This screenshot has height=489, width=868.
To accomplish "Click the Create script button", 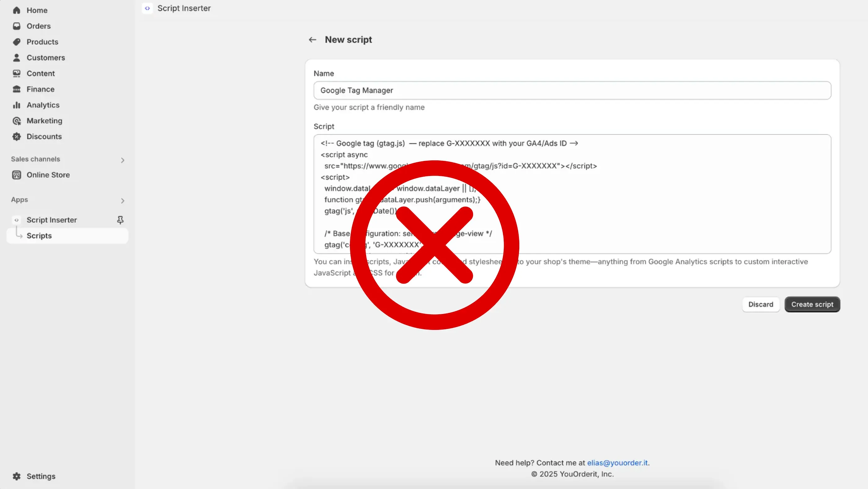I will point(812,304).
